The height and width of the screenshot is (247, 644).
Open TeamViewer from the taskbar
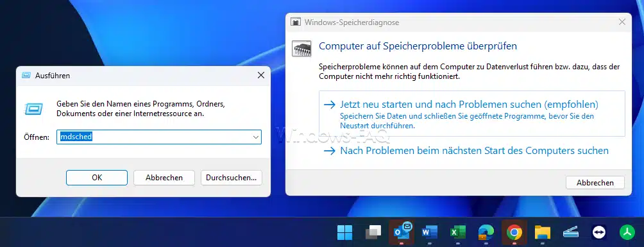599,233
